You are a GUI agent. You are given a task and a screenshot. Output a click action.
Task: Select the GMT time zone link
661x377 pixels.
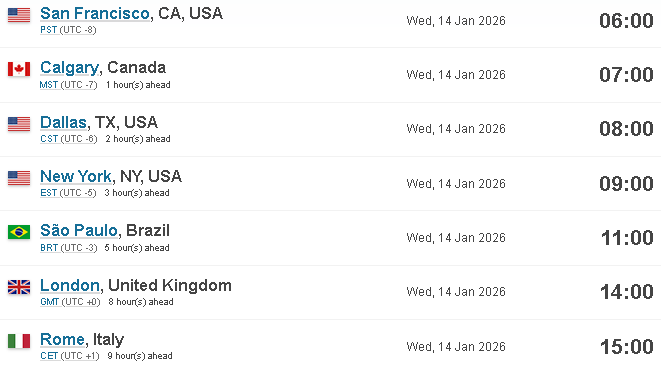(50, 302)
